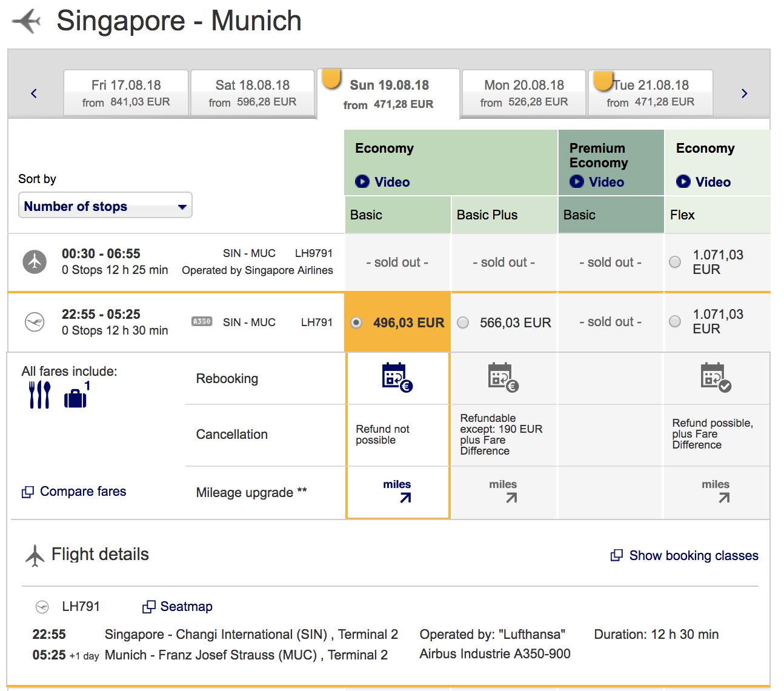Click the Refund not possible text

(x=383, y=435)
